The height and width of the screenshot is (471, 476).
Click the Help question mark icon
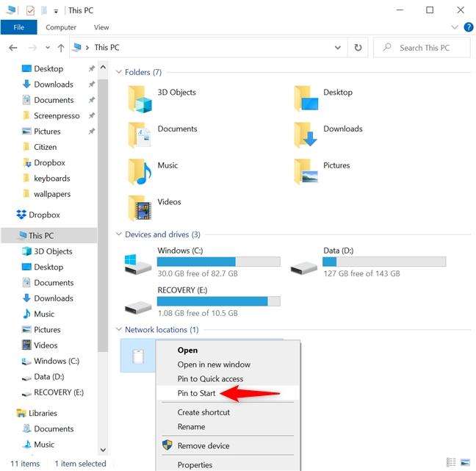pyautogui.click(x=469, y=27)
